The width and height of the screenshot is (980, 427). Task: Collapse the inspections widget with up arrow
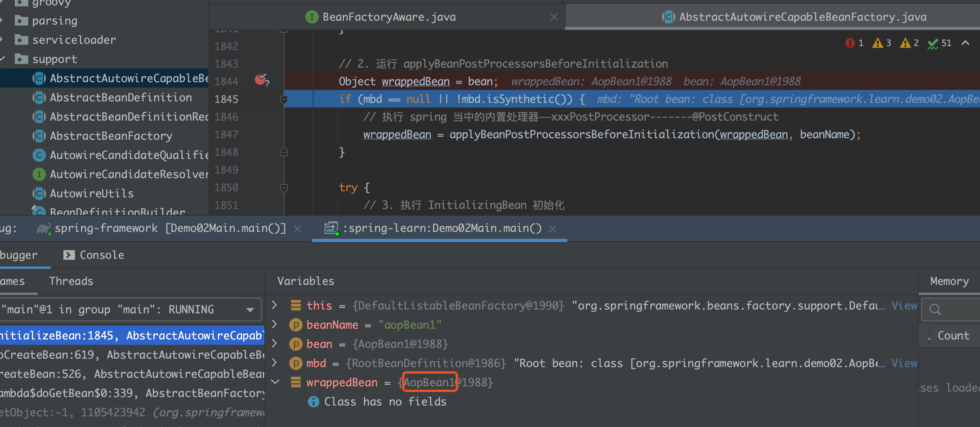click(965, 43)
